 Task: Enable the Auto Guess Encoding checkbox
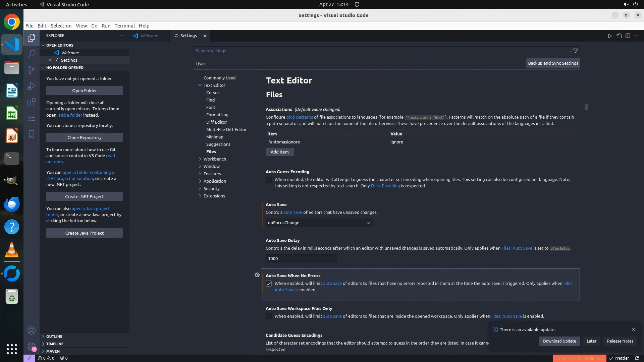pos(269,180)
